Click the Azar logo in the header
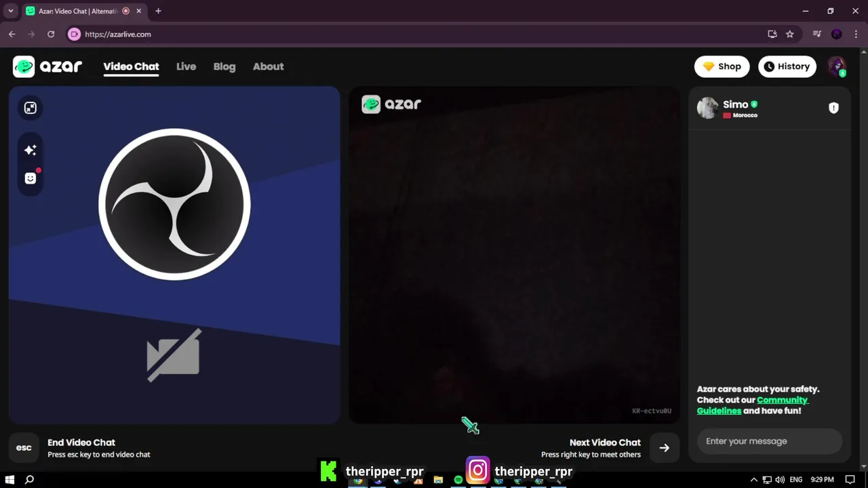Viewport: 868px width, 488px height. 47,66
